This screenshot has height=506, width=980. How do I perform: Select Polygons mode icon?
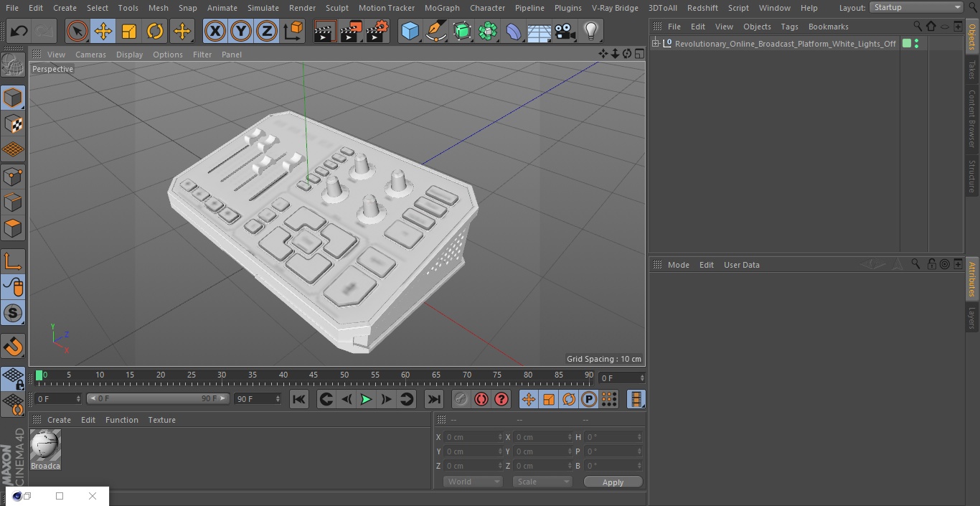13,228
